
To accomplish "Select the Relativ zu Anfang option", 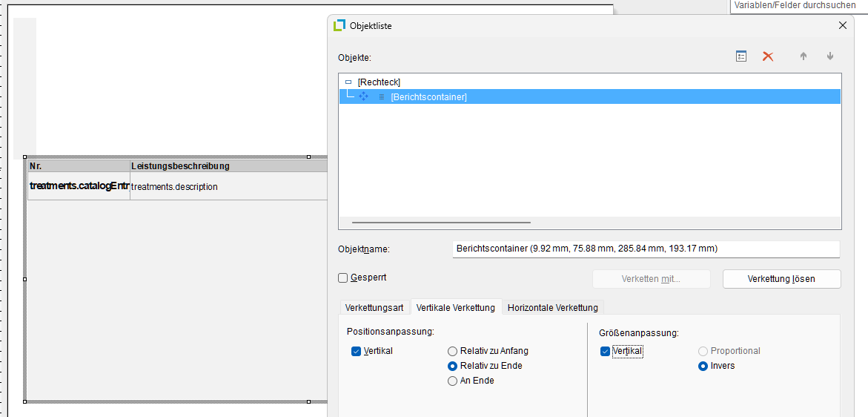I will 452,351.
